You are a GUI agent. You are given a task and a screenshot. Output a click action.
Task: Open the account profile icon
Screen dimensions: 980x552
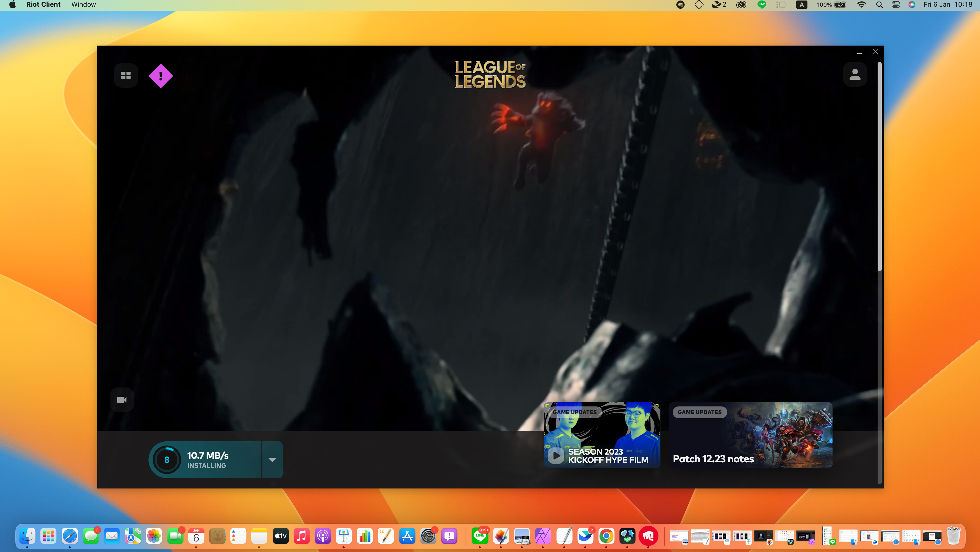(x=855, y=75)
